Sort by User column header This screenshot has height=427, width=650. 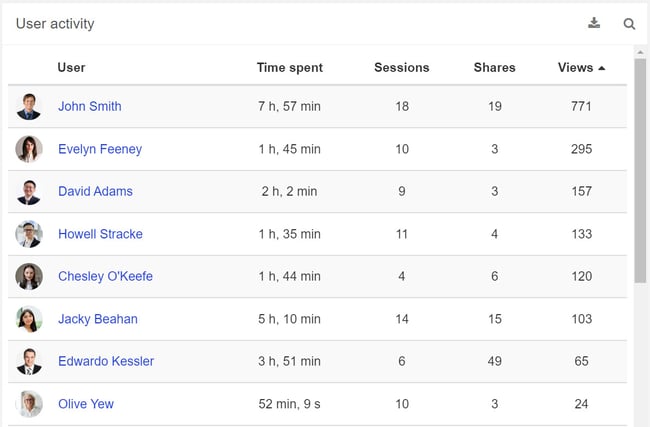pos(71,68)
